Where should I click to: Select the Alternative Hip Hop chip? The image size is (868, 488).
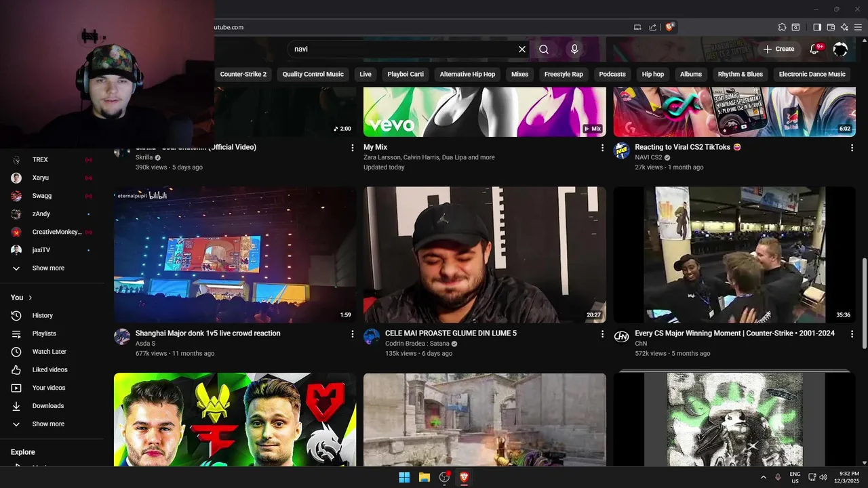pos(467,75)
